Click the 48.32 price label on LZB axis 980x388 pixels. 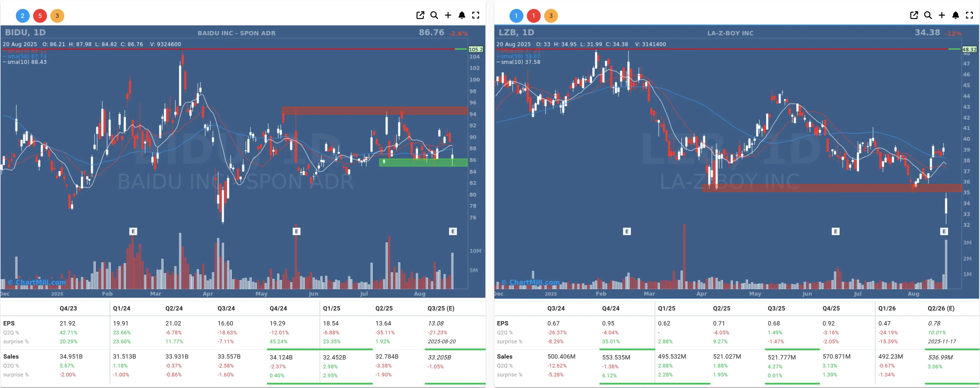(x=969, y=50)
